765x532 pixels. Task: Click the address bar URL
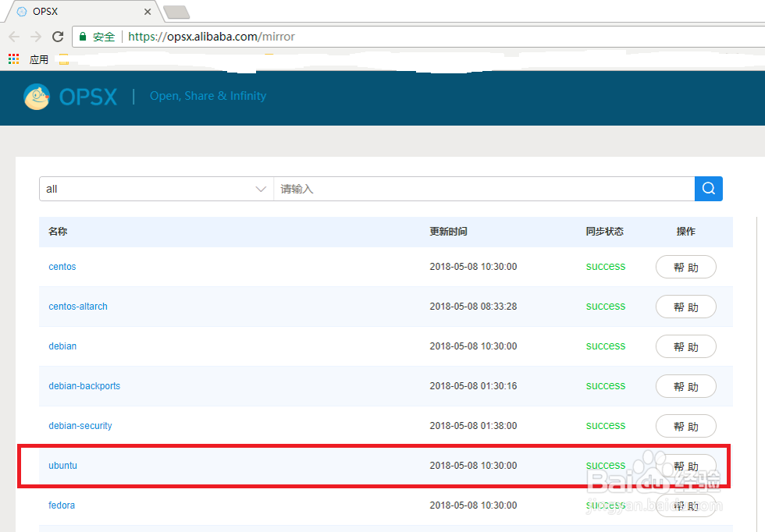click(x=212, y=37)
